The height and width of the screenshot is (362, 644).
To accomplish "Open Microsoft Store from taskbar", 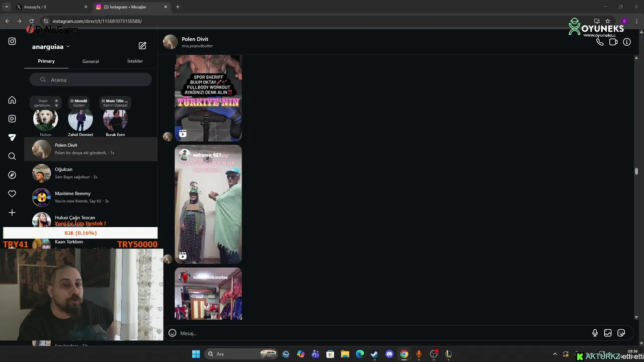I will click(x=330, y=354).
